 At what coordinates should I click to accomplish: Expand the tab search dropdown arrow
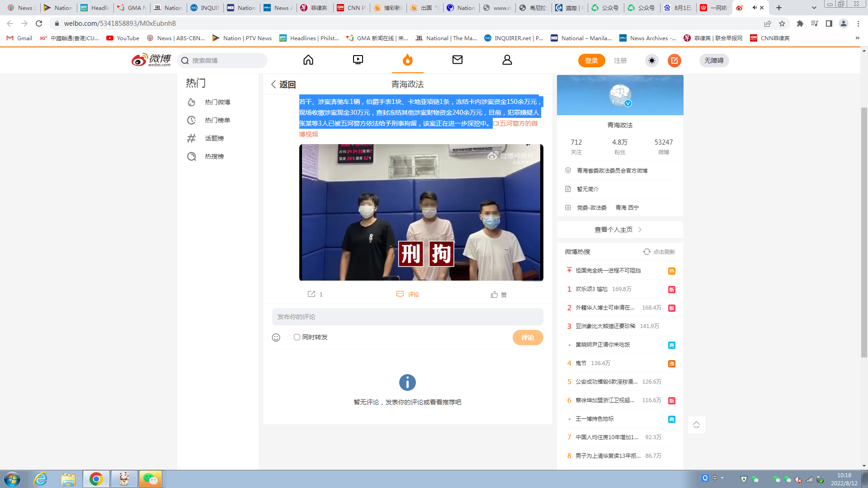click(x=814, y=8)
